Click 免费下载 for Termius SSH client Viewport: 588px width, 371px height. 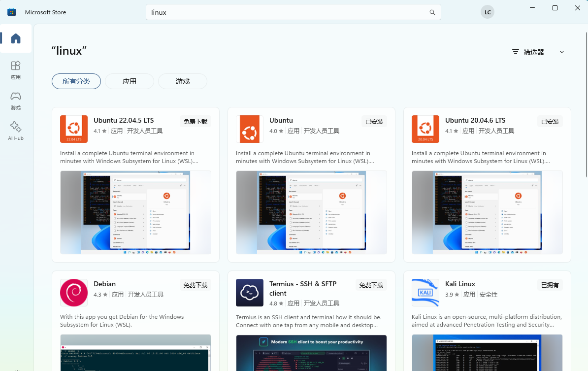click(x=371, y=285)
